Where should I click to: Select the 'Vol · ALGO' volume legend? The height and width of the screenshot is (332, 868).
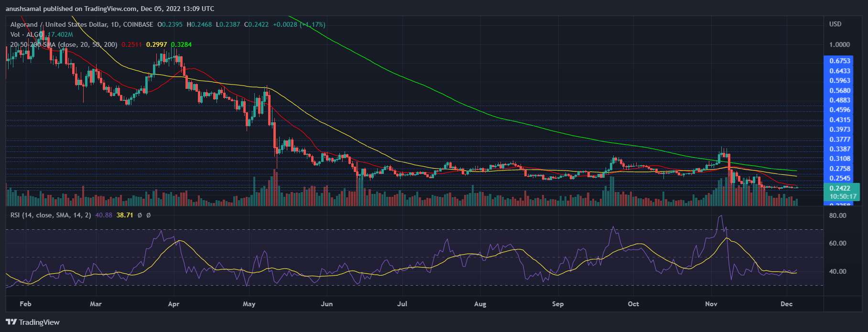coord(27,34)
